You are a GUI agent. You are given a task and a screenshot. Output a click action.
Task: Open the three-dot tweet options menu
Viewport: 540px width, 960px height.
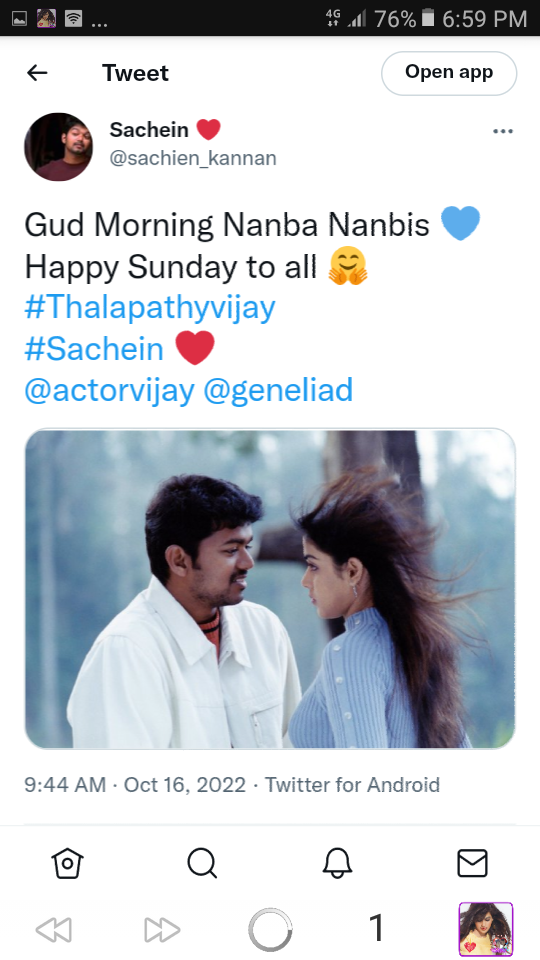(503, 131)
